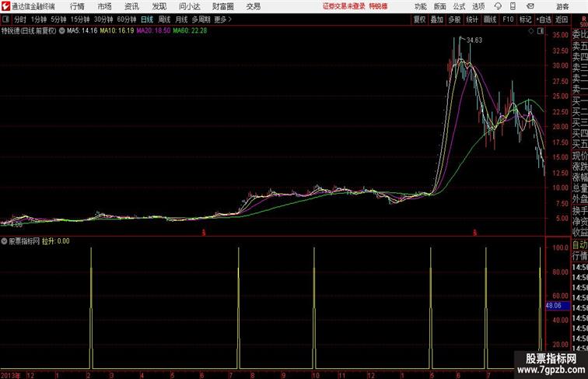
Task: Click the 统计 statistics button
Action: pyautogui.click(x=472, y=19)
